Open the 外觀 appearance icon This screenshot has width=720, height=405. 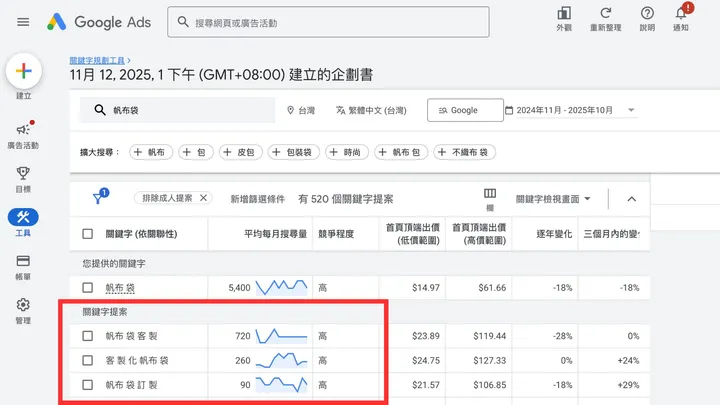tap(564, 19)
